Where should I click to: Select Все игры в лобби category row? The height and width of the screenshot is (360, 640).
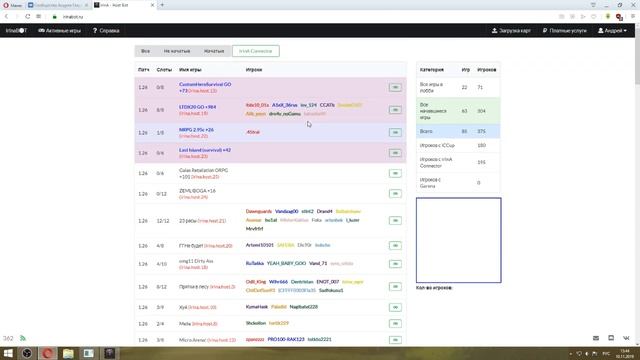click(458, 87)
